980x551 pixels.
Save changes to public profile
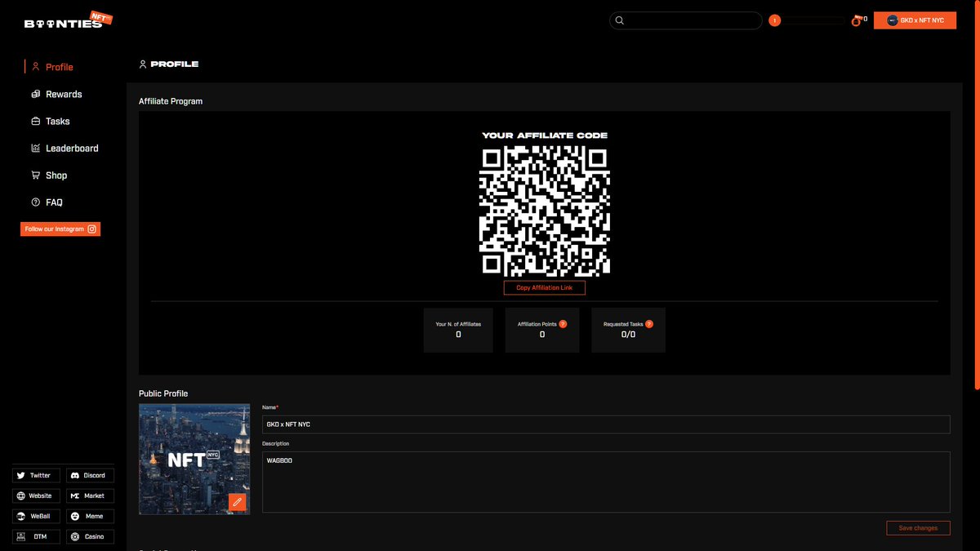tap(918, 528)
